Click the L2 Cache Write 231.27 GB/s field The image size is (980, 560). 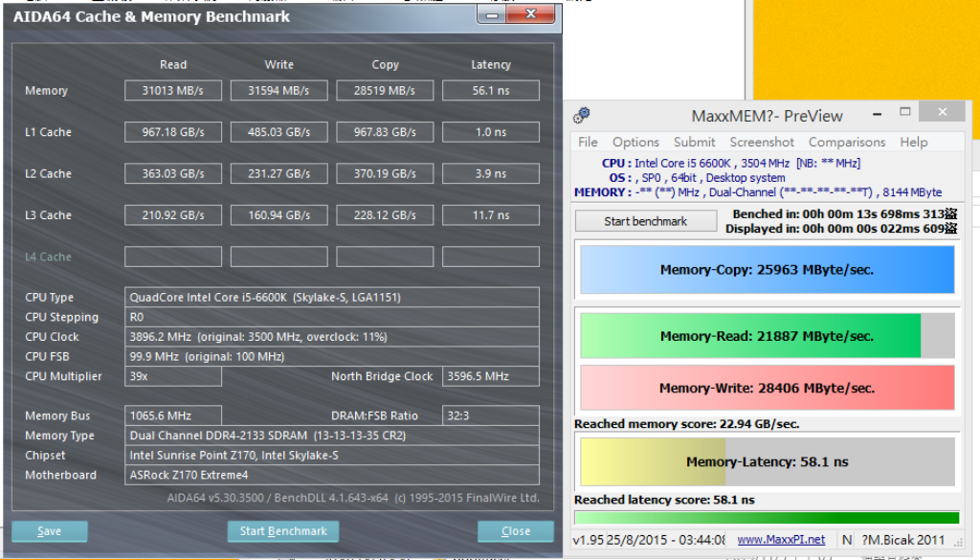tap(278, 174)
